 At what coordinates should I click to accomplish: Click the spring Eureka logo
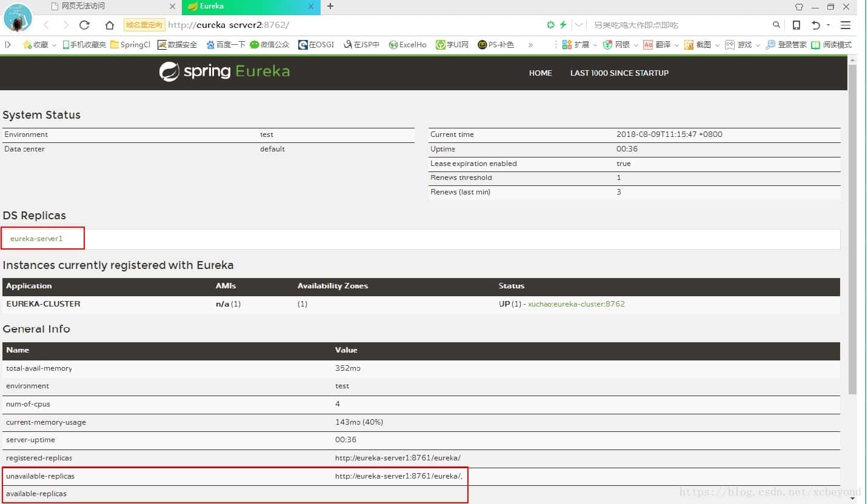[224, 71]
